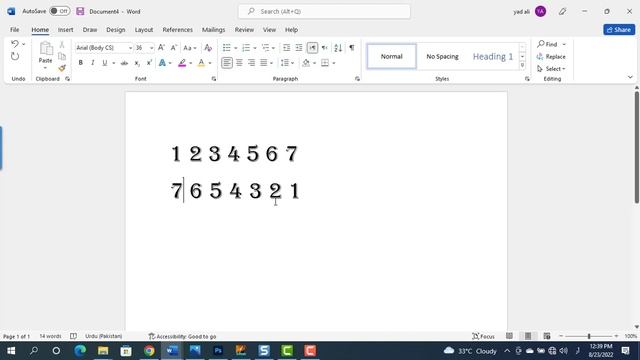Apply the red font color
Screen dimensions: 640x360
coord(201,63)
